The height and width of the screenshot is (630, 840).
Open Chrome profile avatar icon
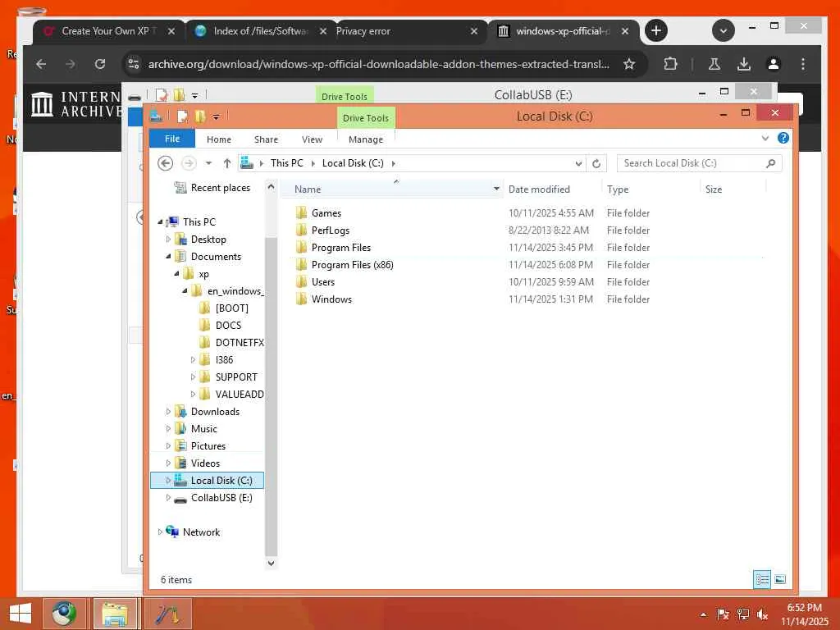773,64
